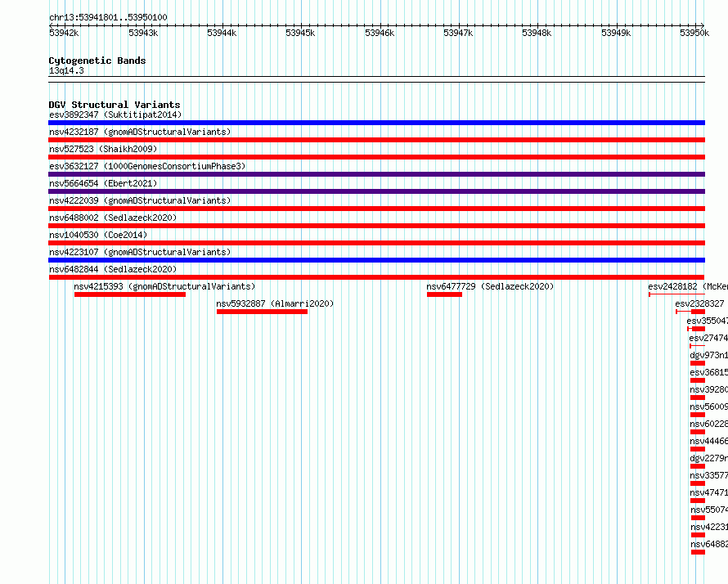Open the truncated nsv56009 variant label

pyautogui.click(x=708, y=407)
